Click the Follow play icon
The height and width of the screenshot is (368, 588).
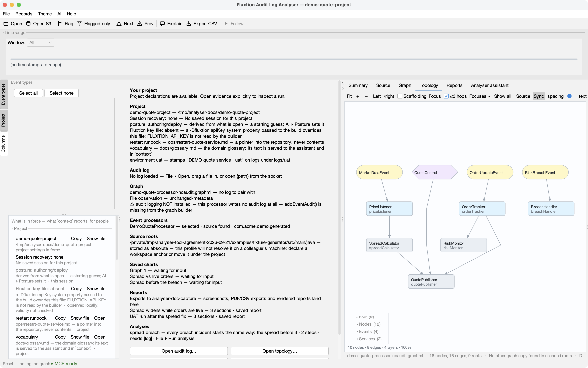(226, 24)
